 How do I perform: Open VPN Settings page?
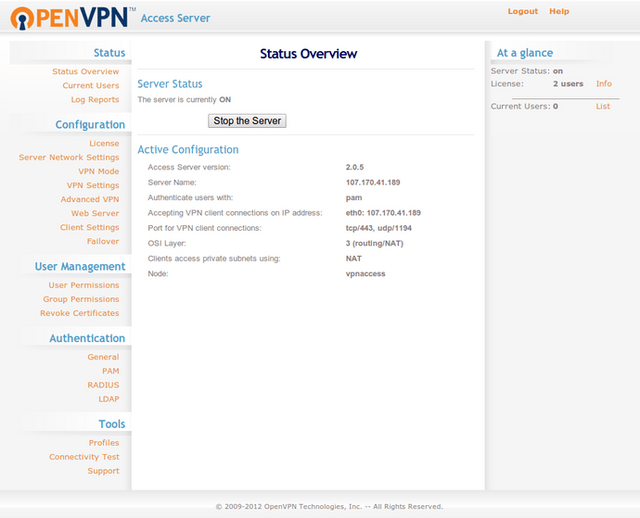(93, 185)
